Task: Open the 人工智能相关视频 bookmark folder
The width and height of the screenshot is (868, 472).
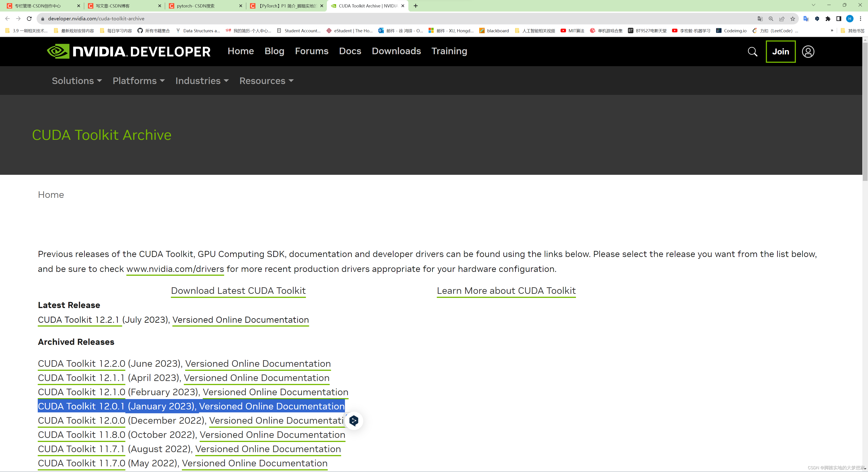Action: tap(535, 31)
